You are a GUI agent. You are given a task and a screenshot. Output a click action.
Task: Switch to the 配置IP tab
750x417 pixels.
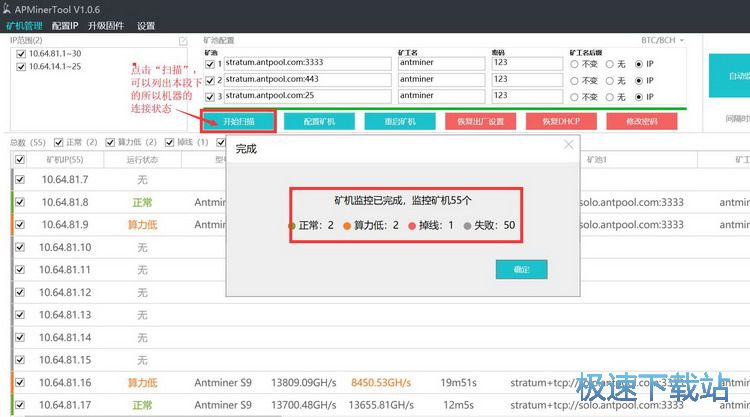(x=65, y=26)
